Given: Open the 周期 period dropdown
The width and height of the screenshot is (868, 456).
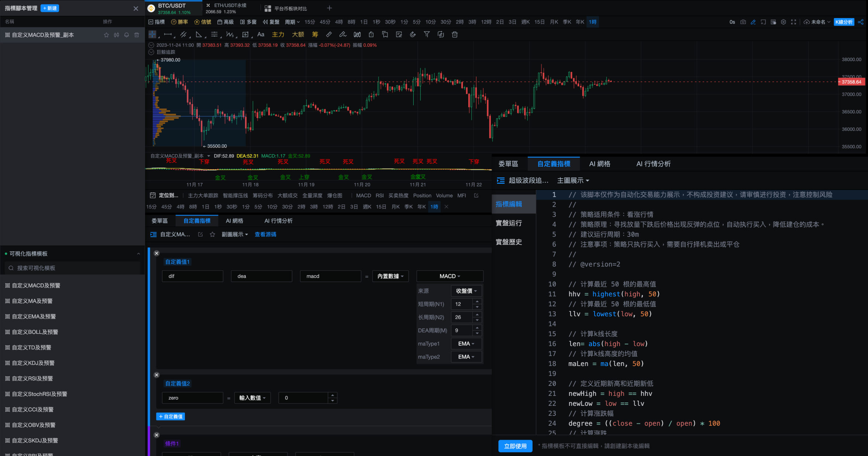Looking at the screenshot, I should point(292,22).
